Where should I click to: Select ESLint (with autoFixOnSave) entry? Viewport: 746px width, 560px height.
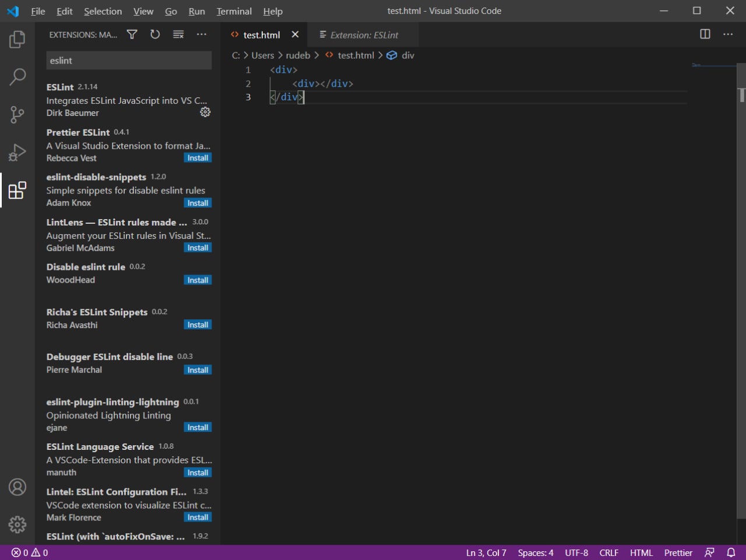[x=128, y=537]
